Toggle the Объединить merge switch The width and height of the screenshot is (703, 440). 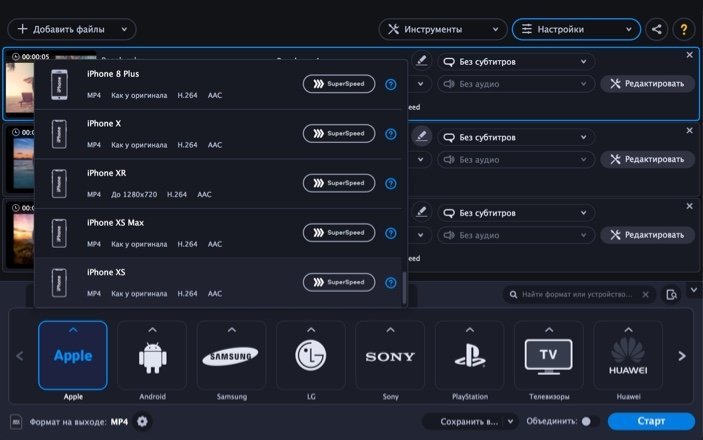pyautogui.click(x=586, y=422)
